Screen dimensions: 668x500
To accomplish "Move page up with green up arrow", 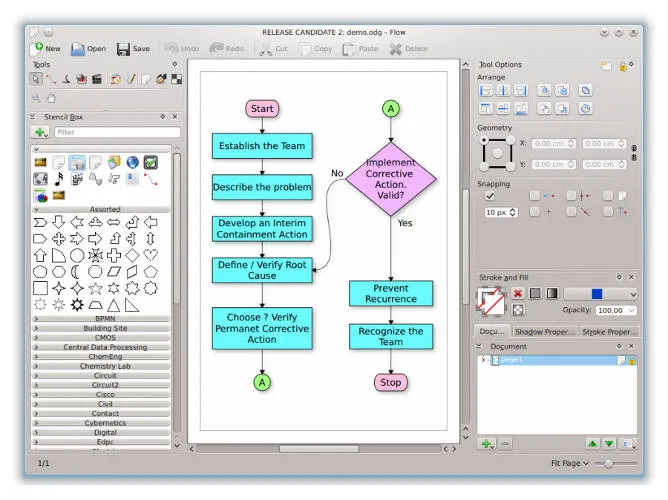I will 593,443.
